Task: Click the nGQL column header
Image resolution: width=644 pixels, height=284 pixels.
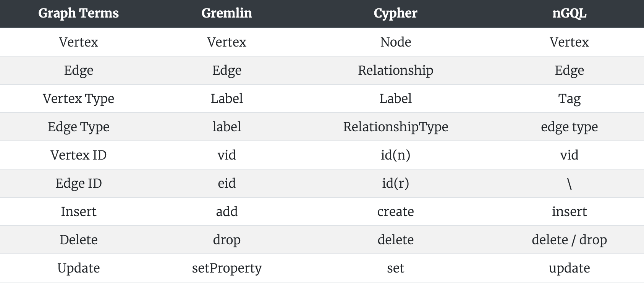Action: (x=569, y=13)
